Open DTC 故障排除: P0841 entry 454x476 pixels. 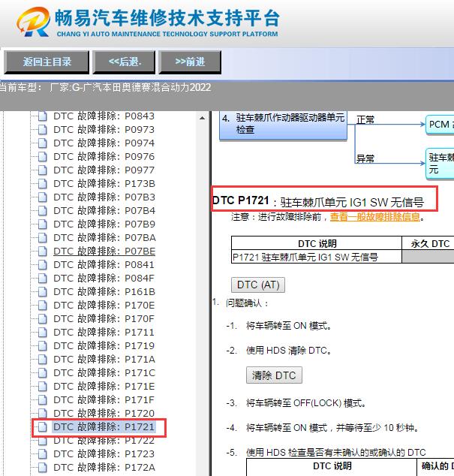pos(104,265)
